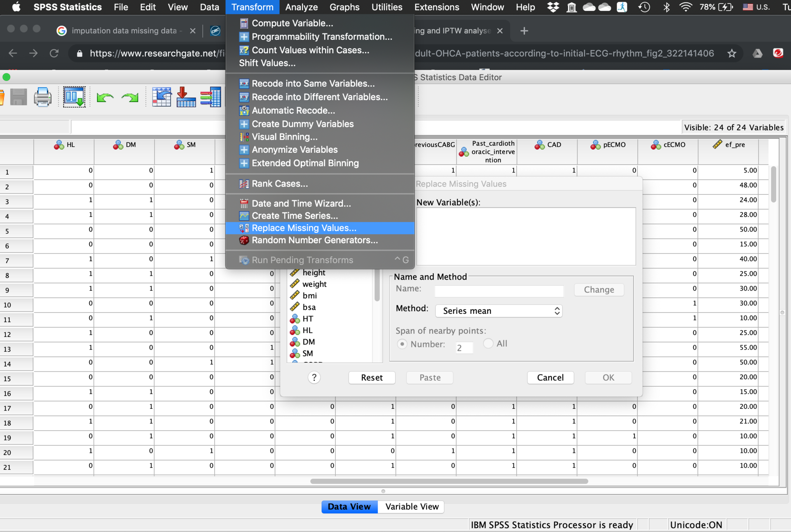791x532 pixels.
Task: Click the OK button
Action: click(608, 378)
